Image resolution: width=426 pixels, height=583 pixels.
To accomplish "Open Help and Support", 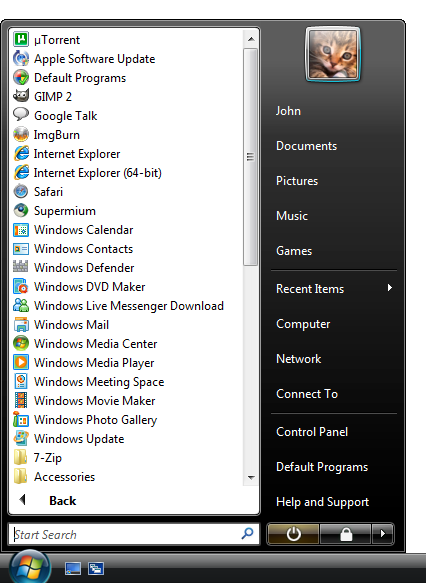I will click(x=322, y=502).
